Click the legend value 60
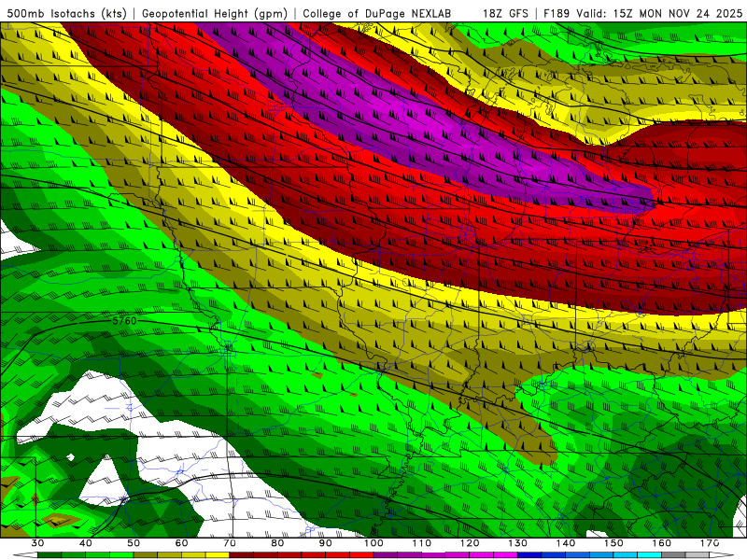The width and height of the screenshot is (747, 560). click(181, 543)
